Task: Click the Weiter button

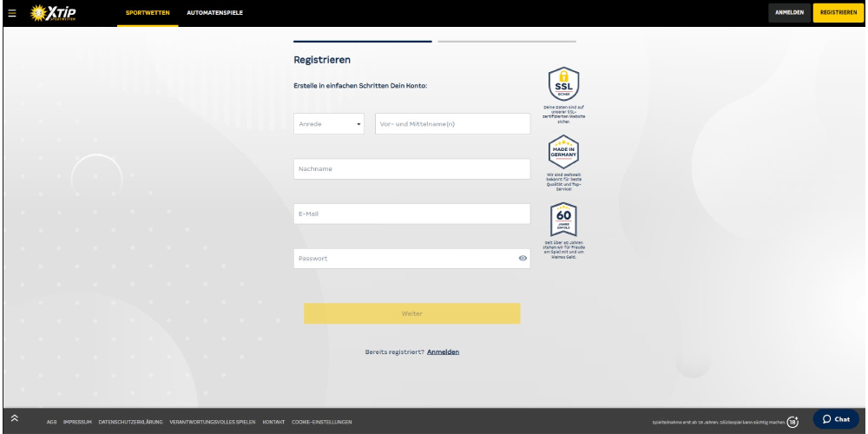Action: [412, 313]
